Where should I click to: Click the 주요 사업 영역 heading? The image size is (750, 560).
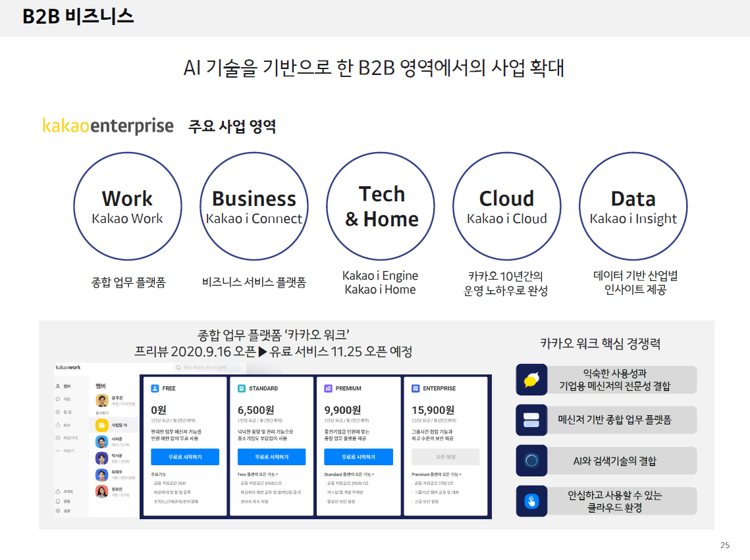[232, 126]
